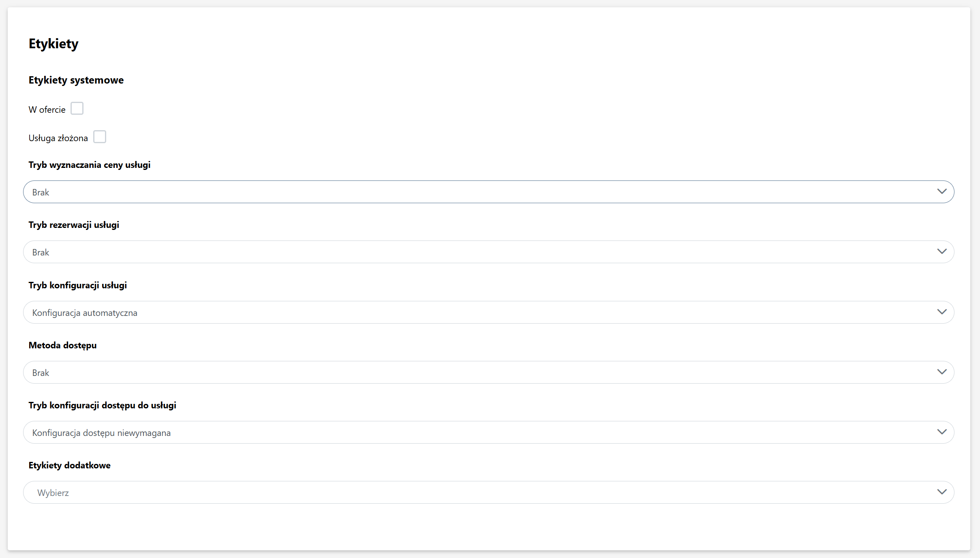Click the "Etykiety systemowe" section heading

[76, 80]
